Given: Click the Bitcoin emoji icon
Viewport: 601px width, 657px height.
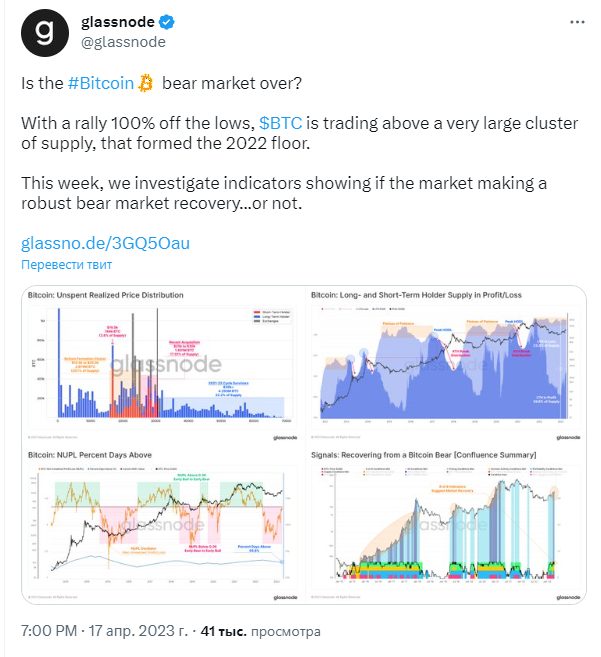Looking at the screenshot, I should point(146,83).
